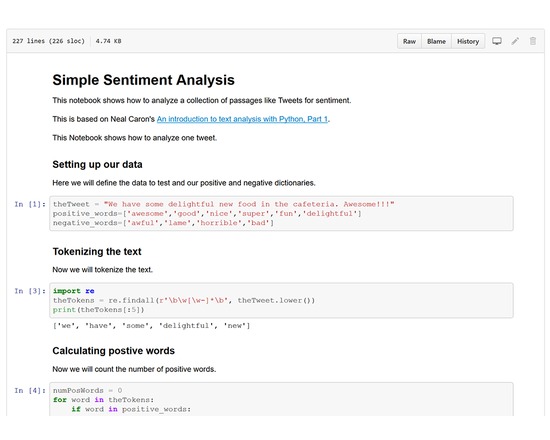This screenshot has width=550, height=440.
Task: Click 'This Notebook shows how to analyze one tweet.'
Action: coord(135,138)
